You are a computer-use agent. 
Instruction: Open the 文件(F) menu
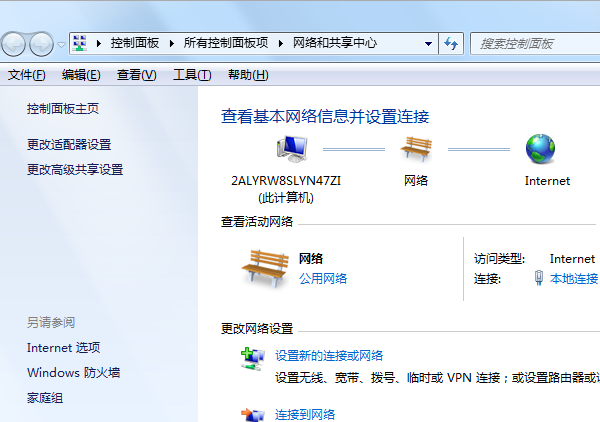coord(27,75)
